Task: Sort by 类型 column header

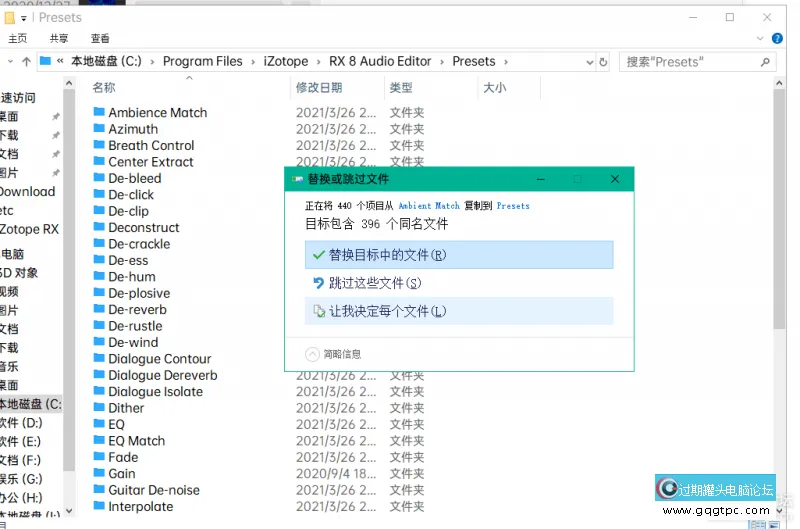Action: pyautogui.click(x=401, y=88)
